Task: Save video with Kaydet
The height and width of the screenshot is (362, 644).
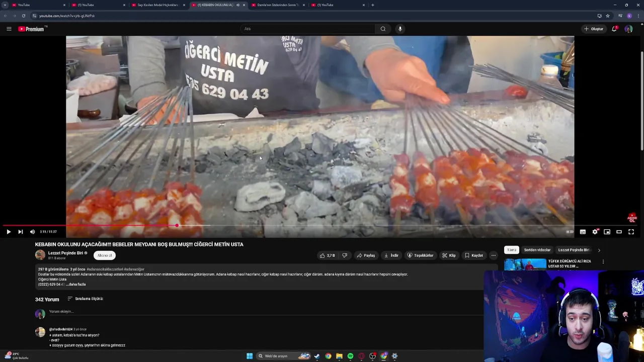Action: tap(474, 255)
